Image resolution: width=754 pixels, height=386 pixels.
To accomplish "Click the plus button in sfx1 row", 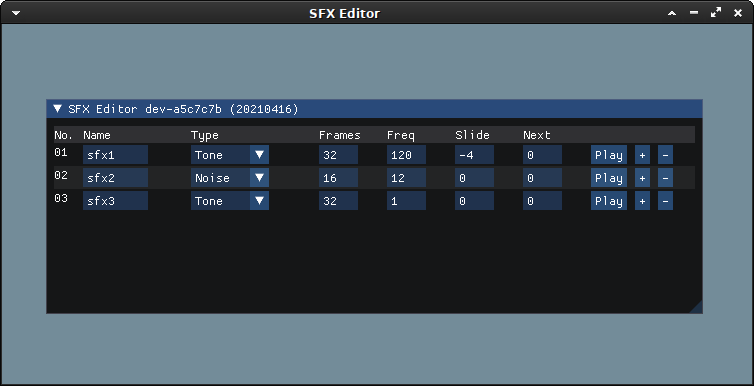I will (642, 155).
